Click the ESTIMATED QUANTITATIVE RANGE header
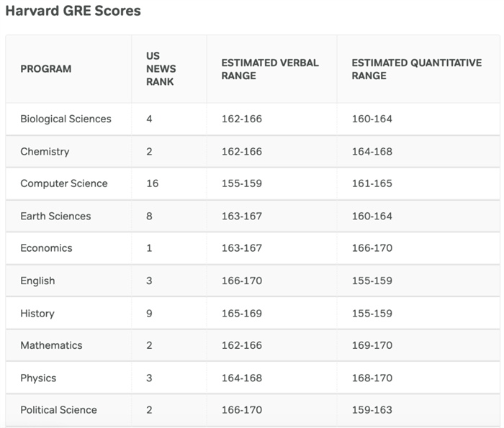The width and height of the screenshot is (504, 428). 416,69
